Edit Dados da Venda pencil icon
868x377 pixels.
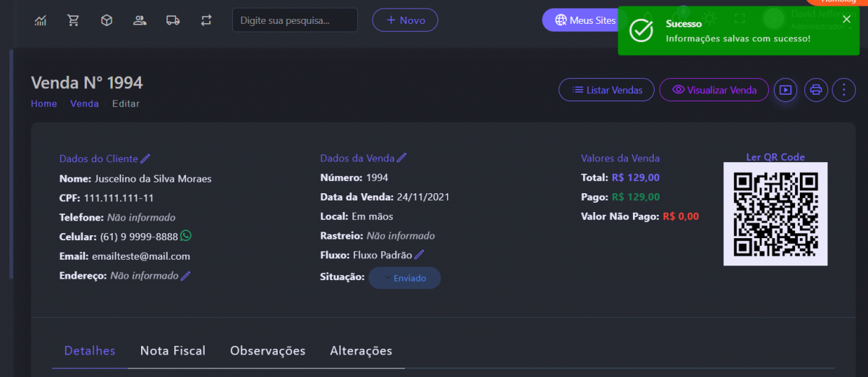[402, 158]
